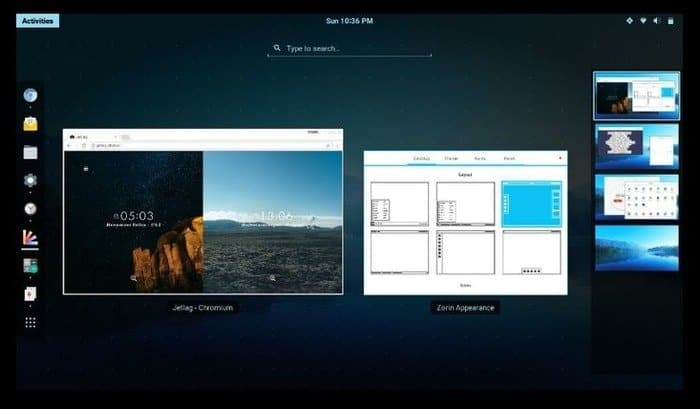Choose the bottom-left start menu layout
The height and width of the screenshot is (409, 700).
tap(400, 204)
